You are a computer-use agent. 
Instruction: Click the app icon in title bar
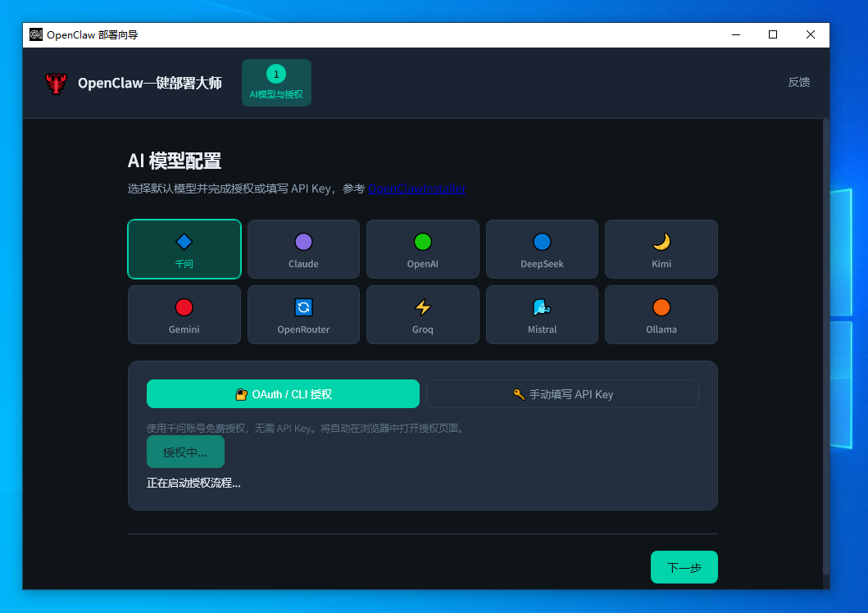tap(36, 35)
